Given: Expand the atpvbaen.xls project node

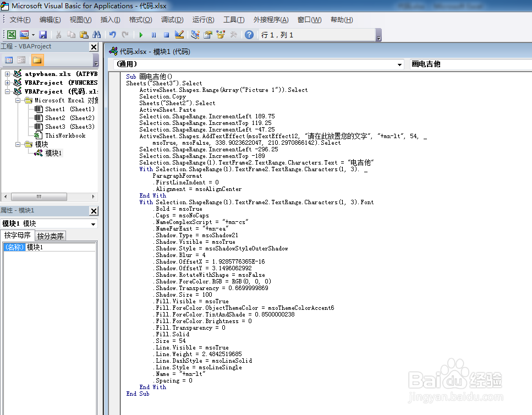Looking at the screenshot, I should tap(7, 74).
